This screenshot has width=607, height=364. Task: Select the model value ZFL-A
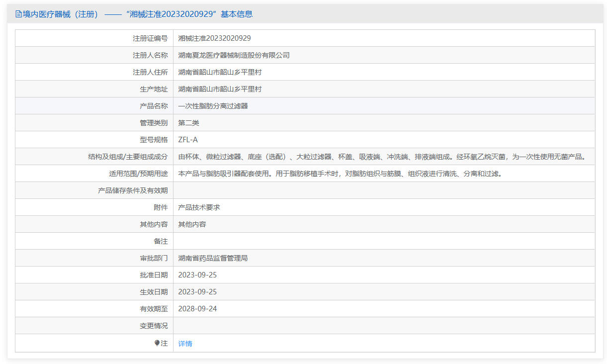click(188, 140)
